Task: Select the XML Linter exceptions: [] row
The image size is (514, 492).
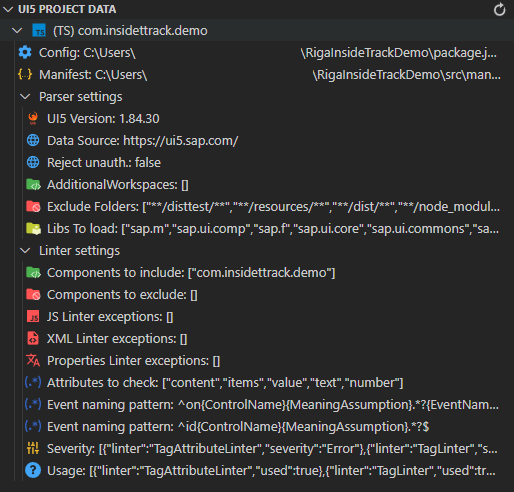Action: (x=257, y=339)
